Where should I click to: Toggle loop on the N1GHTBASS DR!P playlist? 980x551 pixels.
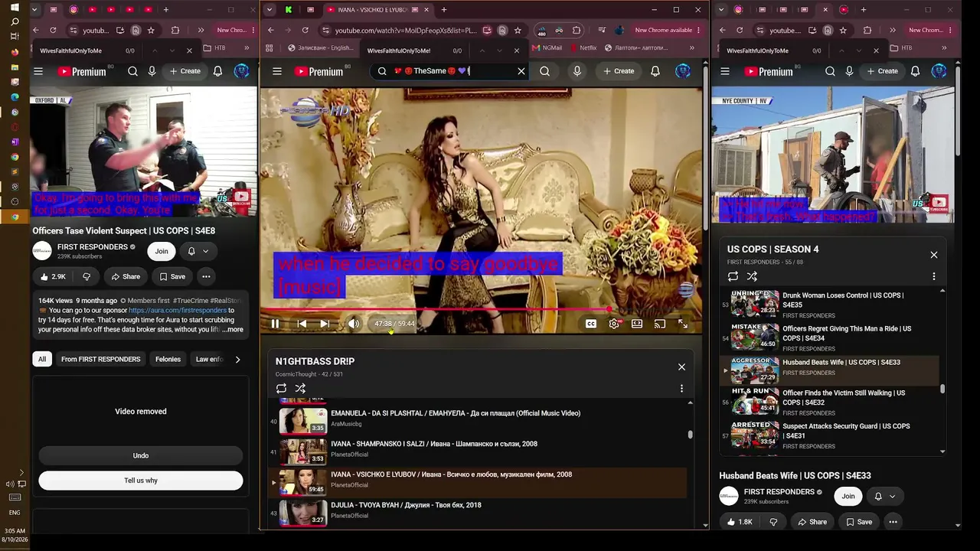coord(281,388)
